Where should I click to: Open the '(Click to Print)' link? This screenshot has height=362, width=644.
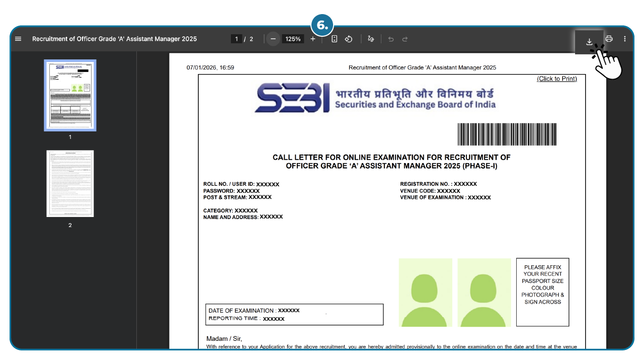tap(556, 79)
